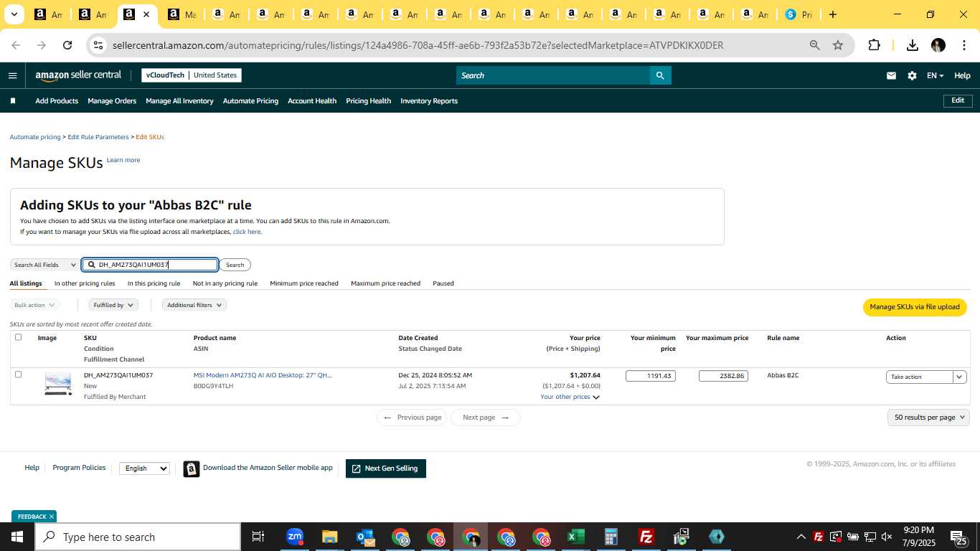Open Automate Pricing in navigation bar
The height and width of the screenshot is (551, 980).
point(250,101)
